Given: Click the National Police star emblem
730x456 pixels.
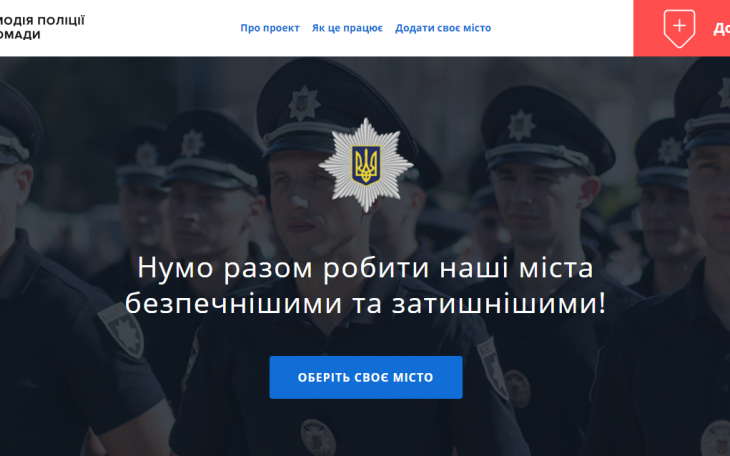Looking at the screenshot, I should coord(366,164).
